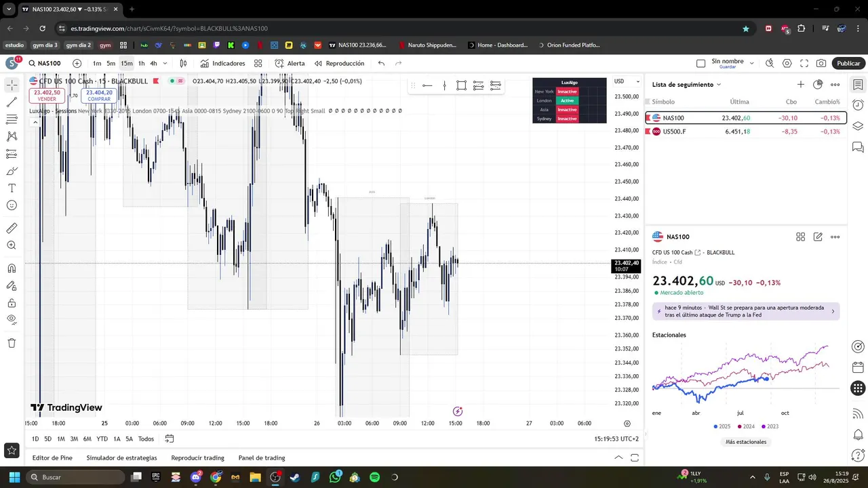Open the indicator templates grid icon
The width and height of the screenshot is (868, 488).
pos(258,63)
